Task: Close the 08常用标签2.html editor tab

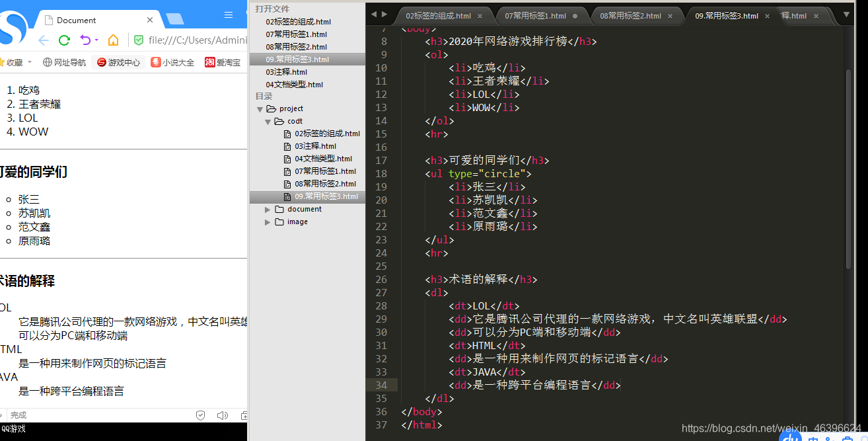Action: point(670,16)
